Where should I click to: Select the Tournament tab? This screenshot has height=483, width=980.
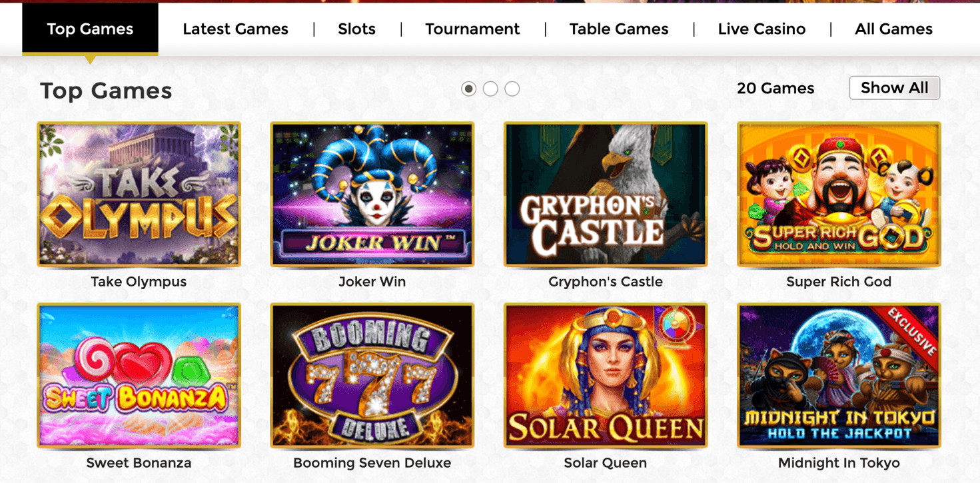pyautogui.click(x=472, y=29)
